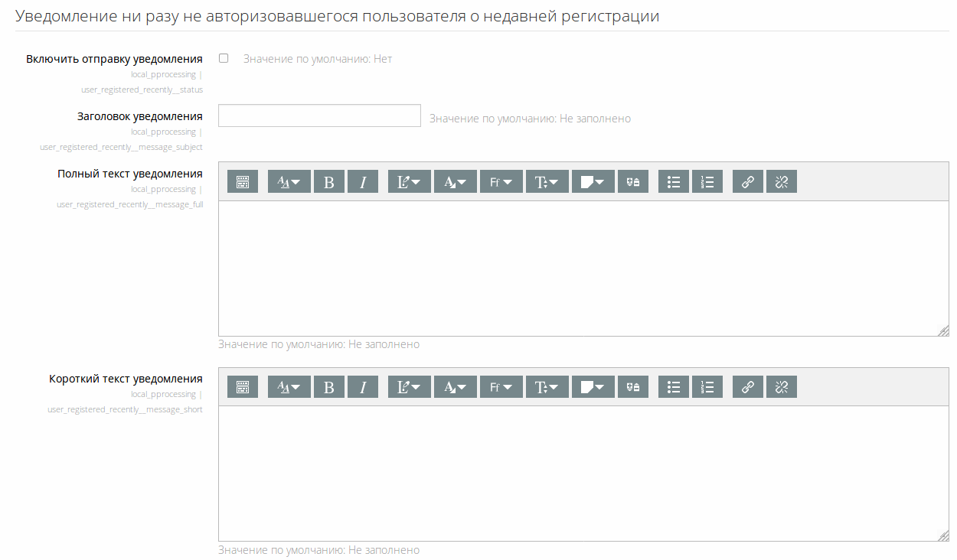Insert numbered list in full text editor
The width and height of the screenshot is (957, 560).
coord(707,181)
